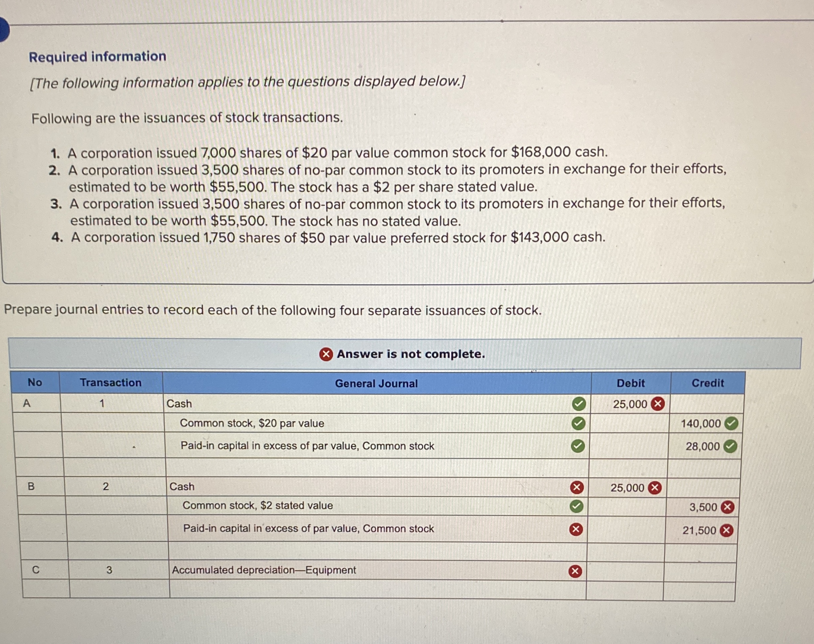Click the General Journal column header

pos(376,384)
